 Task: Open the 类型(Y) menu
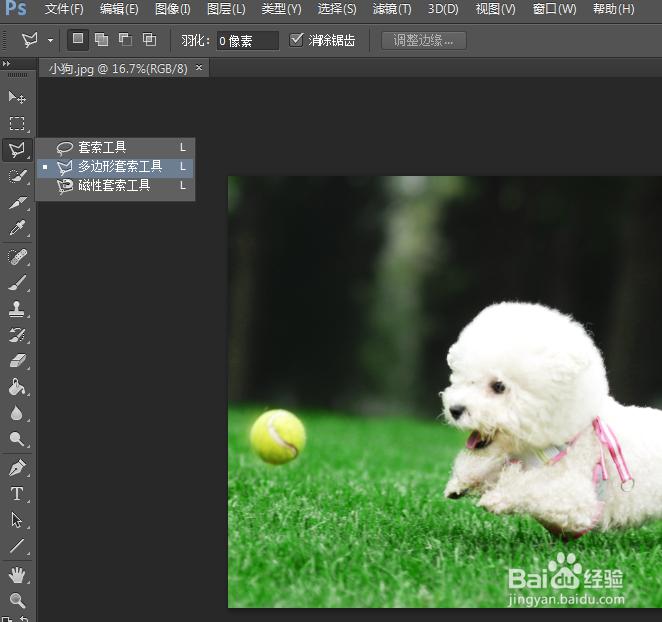click(281, 9)
